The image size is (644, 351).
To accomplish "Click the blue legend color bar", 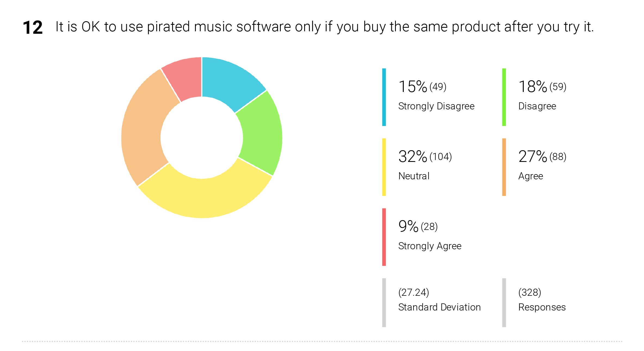I will pos(384,97).
